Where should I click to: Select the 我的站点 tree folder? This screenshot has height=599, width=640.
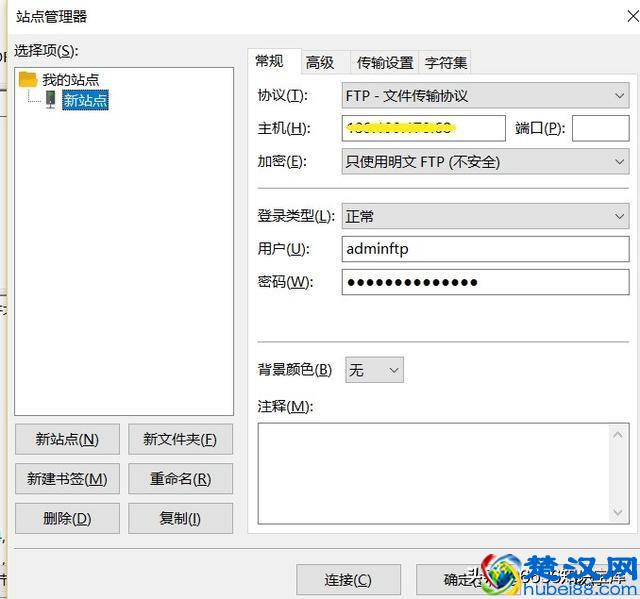71,79
